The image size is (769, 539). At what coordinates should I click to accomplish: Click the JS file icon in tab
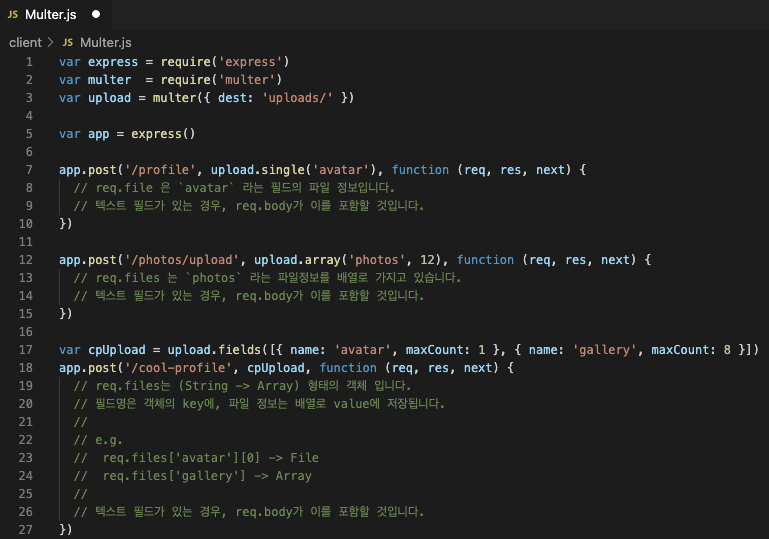point(13,15)
